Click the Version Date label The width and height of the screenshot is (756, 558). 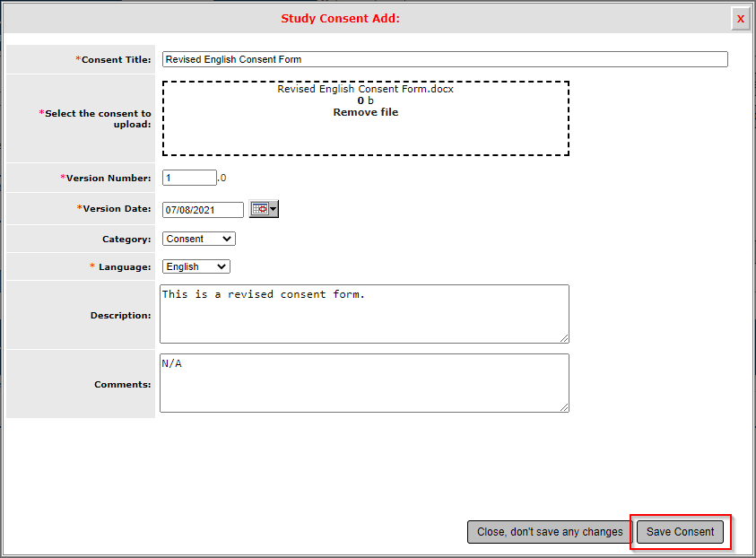114,208
